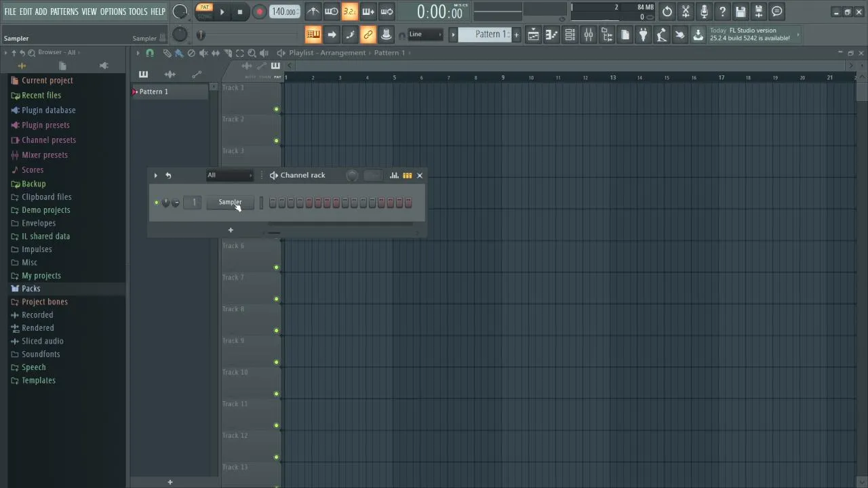Toggle loop recording icon
The width and height of the screenshot is (868, 488).
[387, 12]
